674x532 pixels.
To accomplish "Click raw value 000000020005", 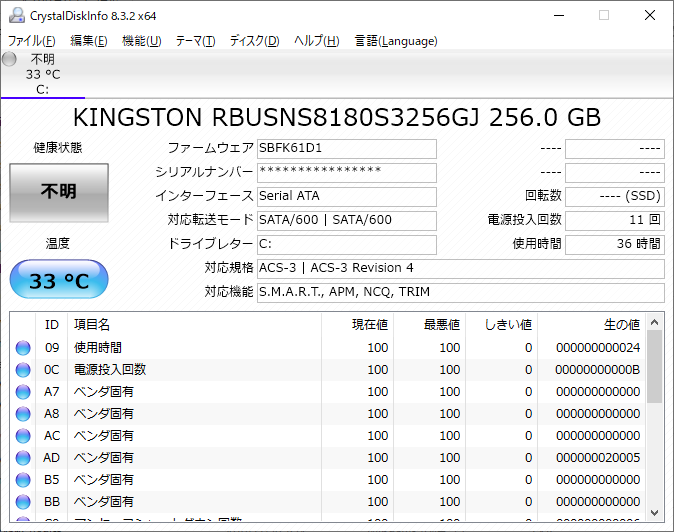I will pos(598,458).
